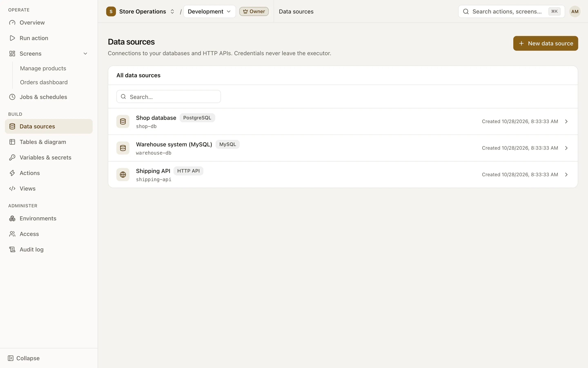Click the Owner role badge
The image size is (588, 368).
[x=254, y=11]
